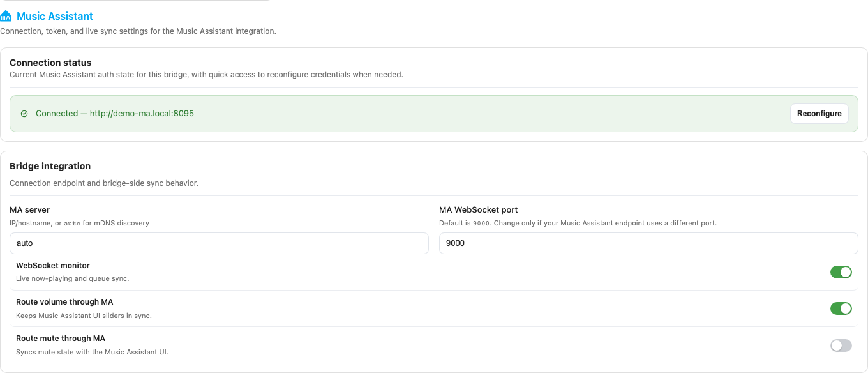Click 'Connection, token, and live sync settings' subtitle
868x373 pixels.
tap(138, 31)
